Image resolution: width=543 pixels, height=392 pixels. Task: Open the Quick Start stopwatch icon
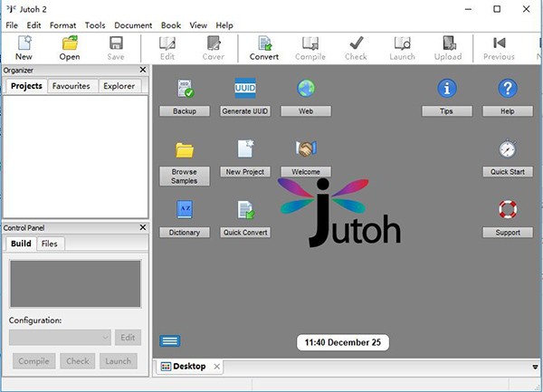[508, 149]
